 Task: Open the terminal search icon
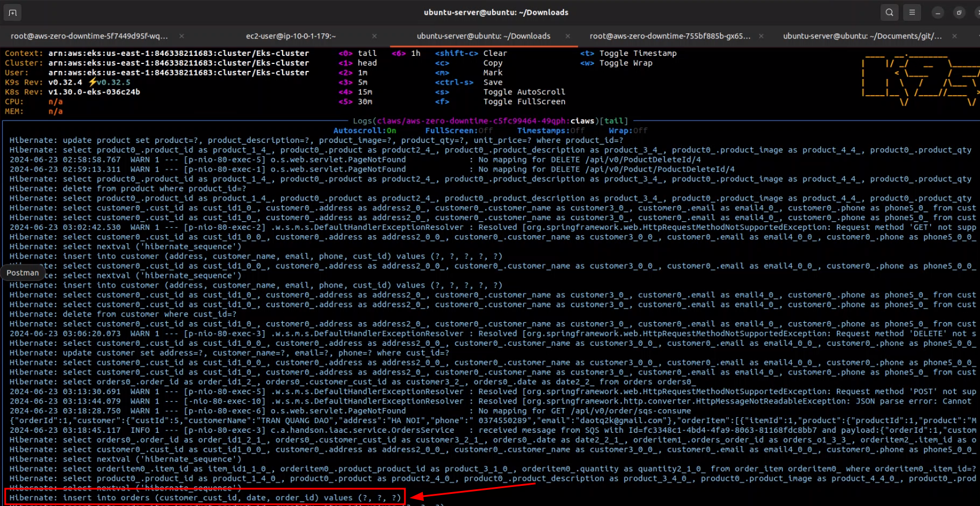tap(889, 12)
